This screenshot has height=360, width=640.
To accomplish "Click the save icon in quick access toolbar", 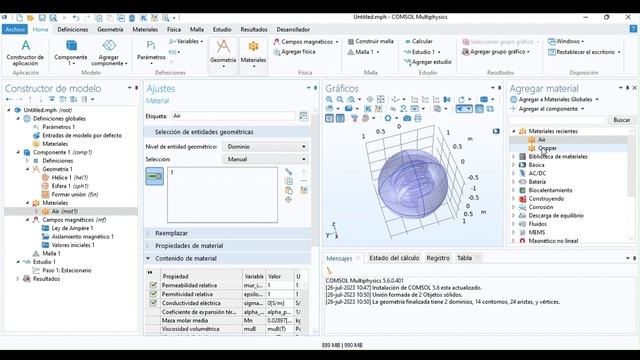I will [x=42, y=18].
